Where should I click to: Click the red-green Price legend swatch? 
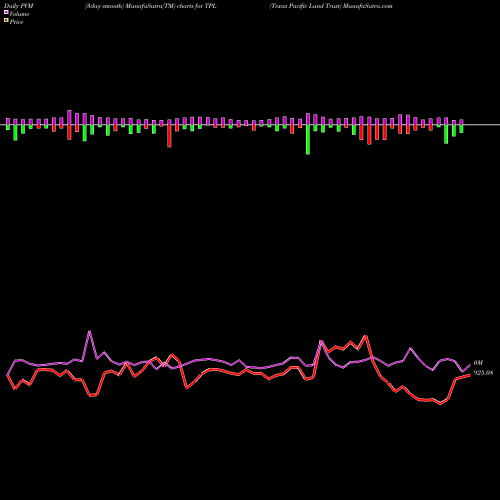tap(6, 21)
